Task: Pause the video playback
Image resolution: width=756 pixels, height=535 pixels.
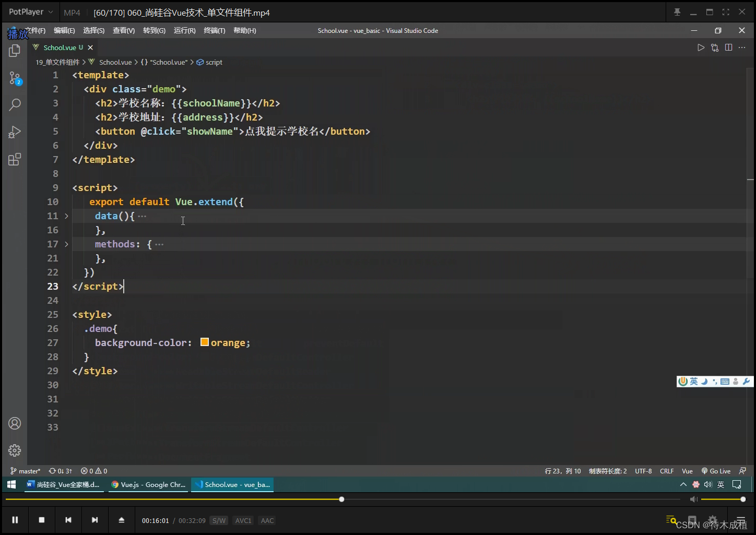Action: [x=15, y=520]
